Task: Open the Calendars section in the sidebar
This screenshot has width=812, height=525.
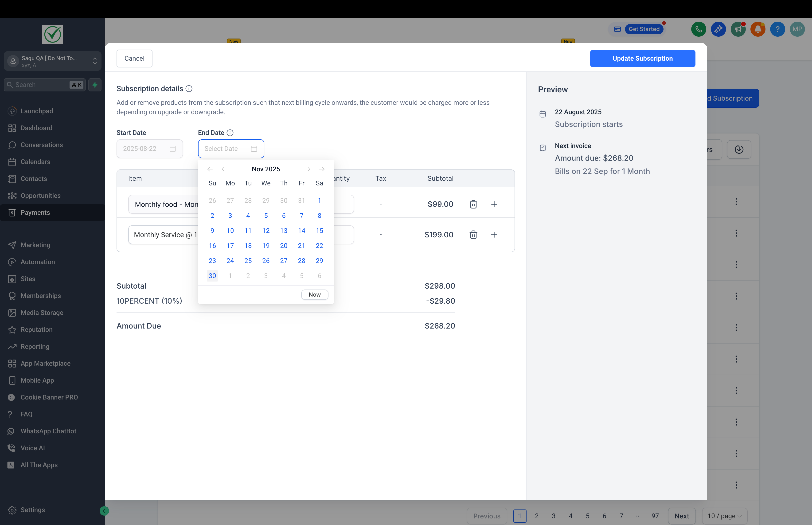Action: tap(36, 162)
